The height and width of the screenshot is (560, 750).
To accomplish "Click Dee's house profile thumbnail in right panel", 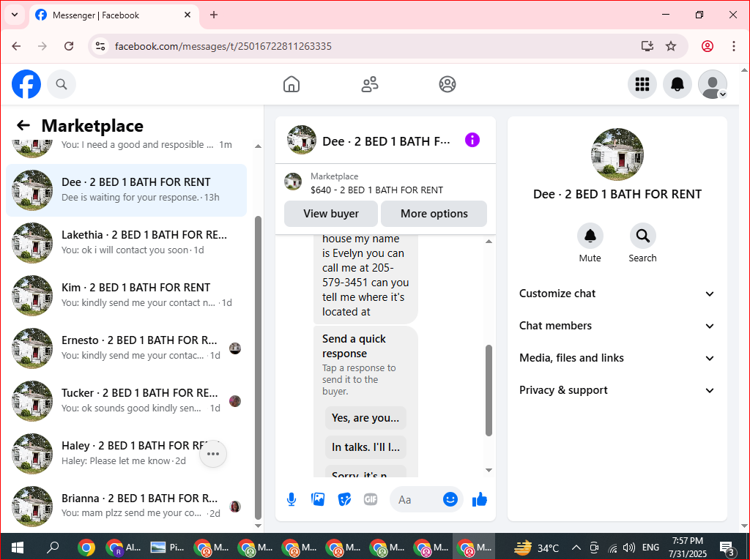I will 617,154.
